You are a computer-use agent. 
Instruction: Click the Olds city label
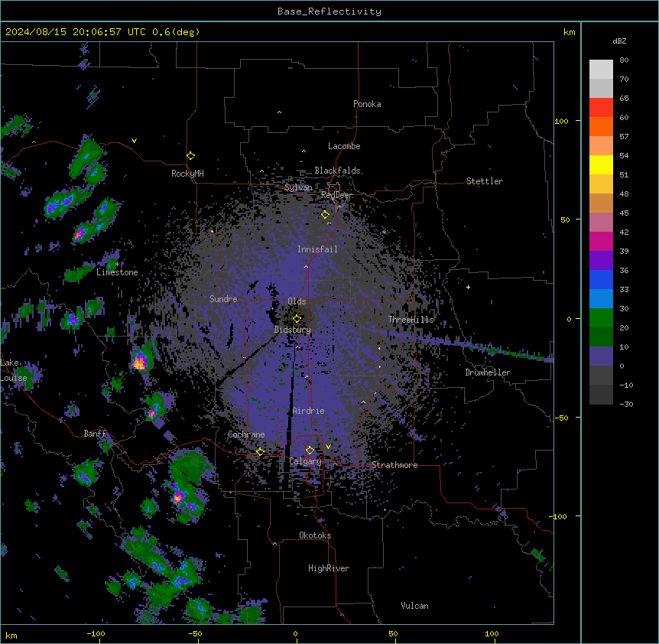coord(297,301)
